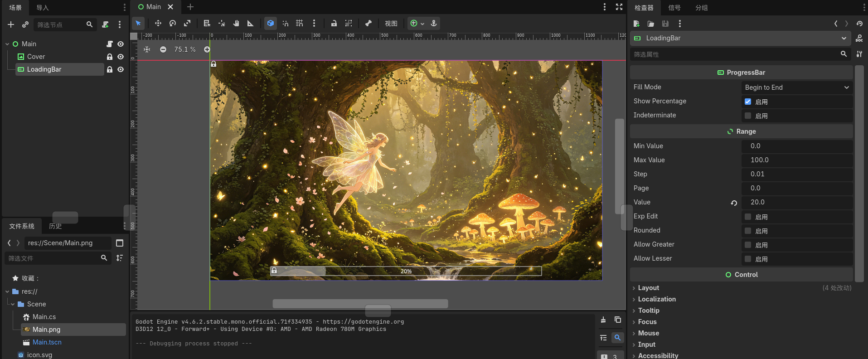Switch to the 历史 tab

pyautogui.click(x=55, y=226)
